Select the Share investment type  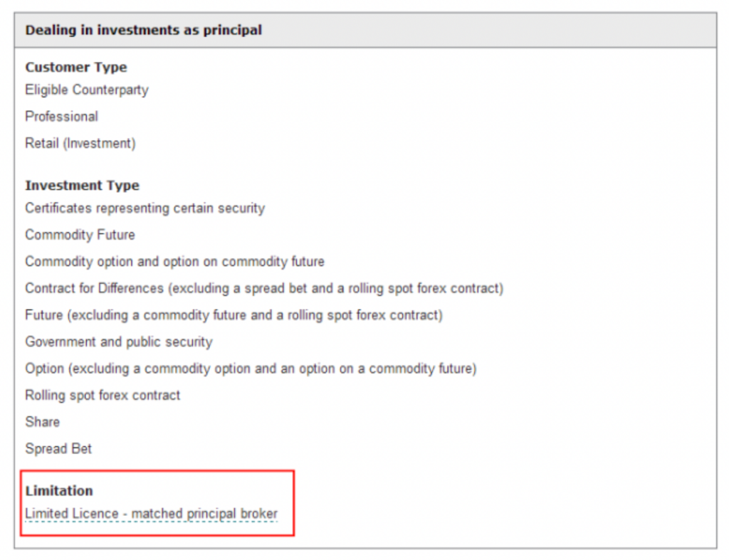42,421
